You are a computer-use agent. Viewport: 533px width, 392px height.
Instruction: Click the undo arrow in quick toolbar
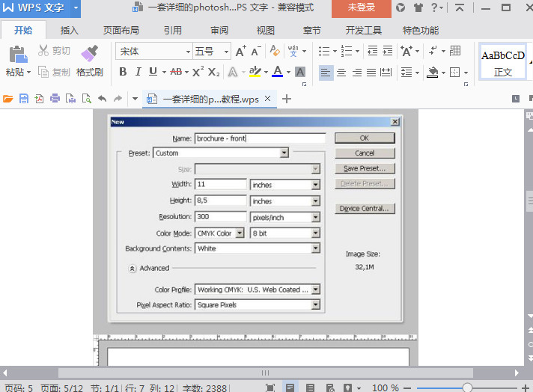point(103,99)
